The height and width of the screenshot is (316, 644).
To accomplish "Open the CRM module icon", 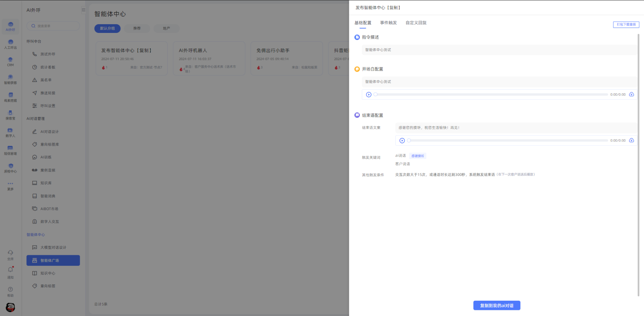I will 10,61.
